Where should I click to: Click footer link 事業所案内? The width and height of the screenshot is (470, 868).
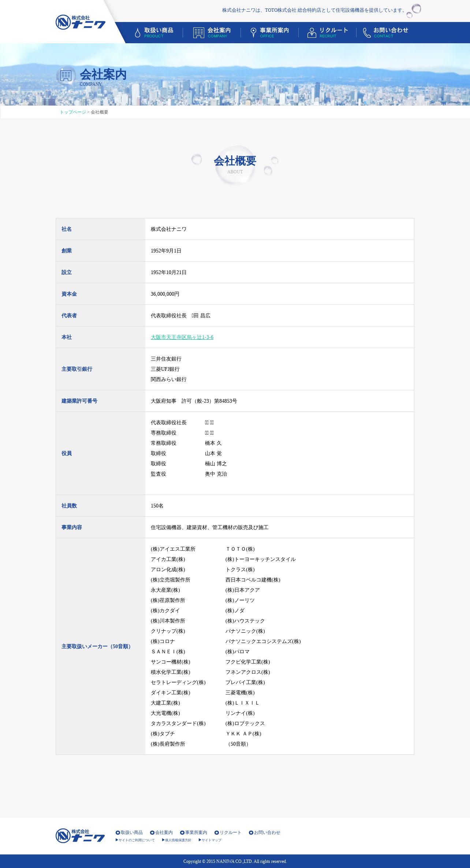click(x=194, y=832)
